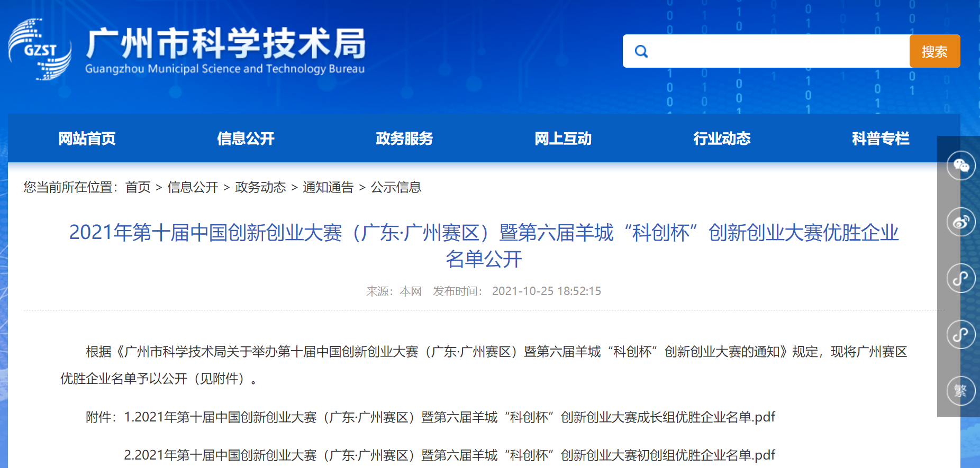Switch to Traditional Chinese via 繁 icon
980x468 pixels.
pos(961,391)
